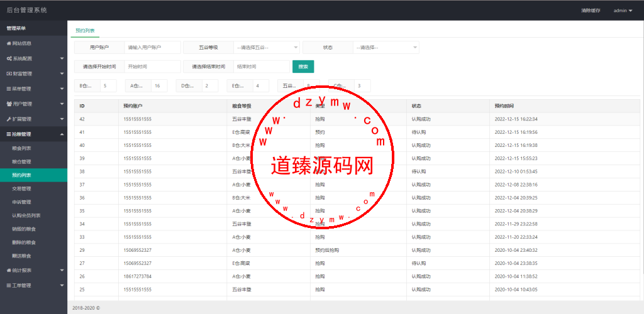Click the home icon beside 网站信息
644x314 pixels.
tap(9, 43)
